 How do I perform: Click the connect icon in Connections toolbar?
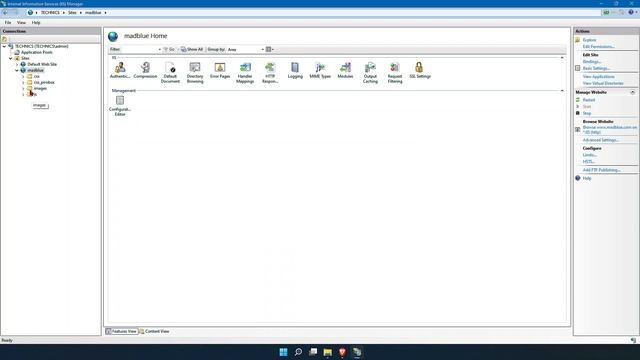point(4,39)
